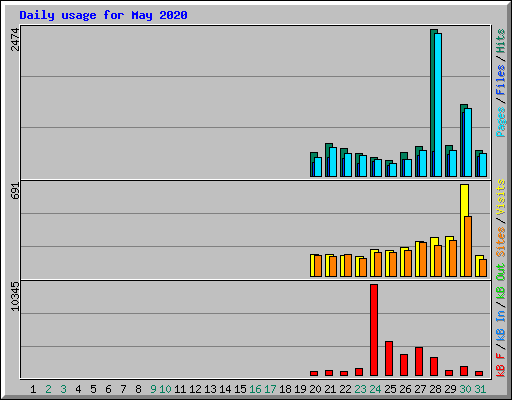Viewport: 512px width, 400px height.
Task: Click the green "Hits" legend label
Action: [501, 41]
